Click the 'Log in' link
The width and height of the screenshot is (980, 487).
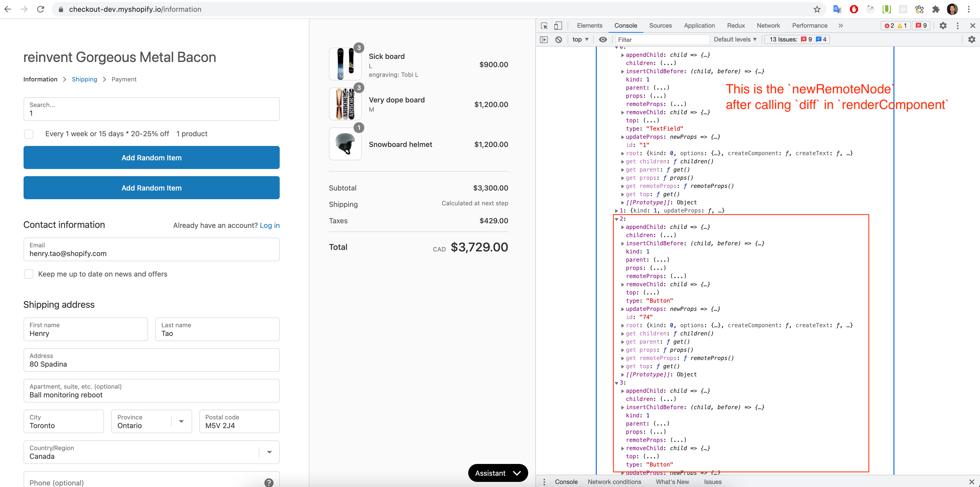tap(270, 225)
